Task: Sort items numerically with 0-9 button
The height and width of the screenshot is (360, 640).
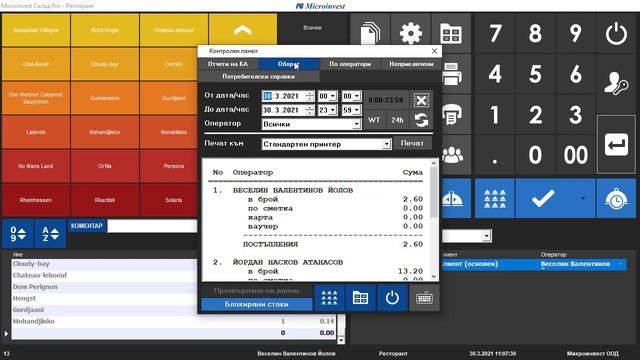Action: click(18, 233)
